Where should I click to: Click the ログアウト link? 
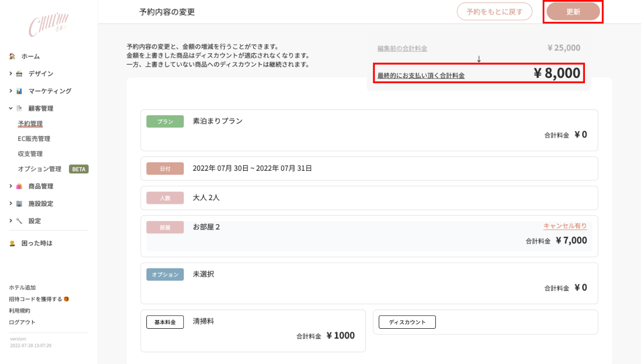22,322
